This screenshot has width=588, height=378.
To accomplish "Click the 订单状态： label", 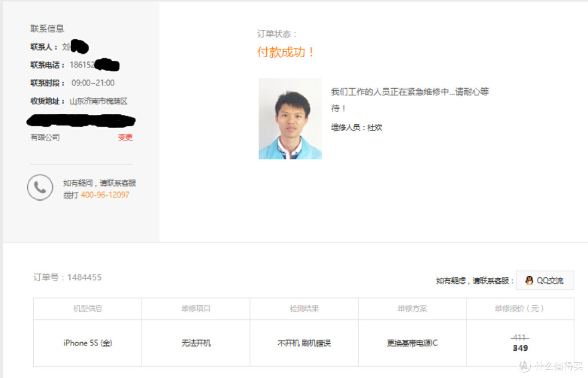I will 277,34.
